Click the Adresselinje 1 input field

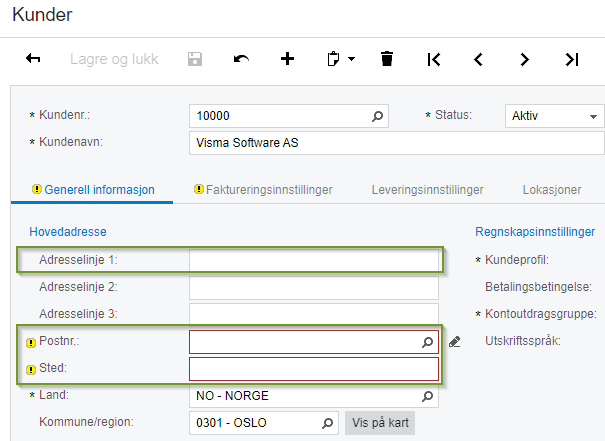tap(314, 260)
